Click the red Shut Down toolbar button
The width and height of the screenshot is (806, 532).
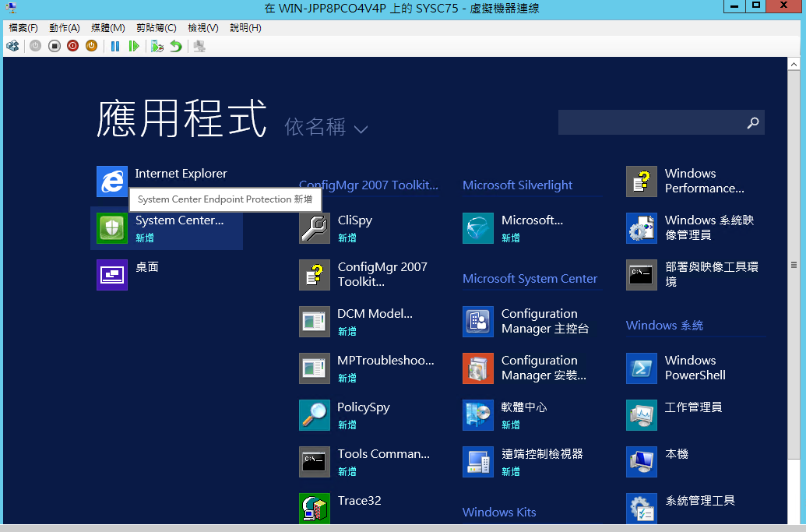72,46
